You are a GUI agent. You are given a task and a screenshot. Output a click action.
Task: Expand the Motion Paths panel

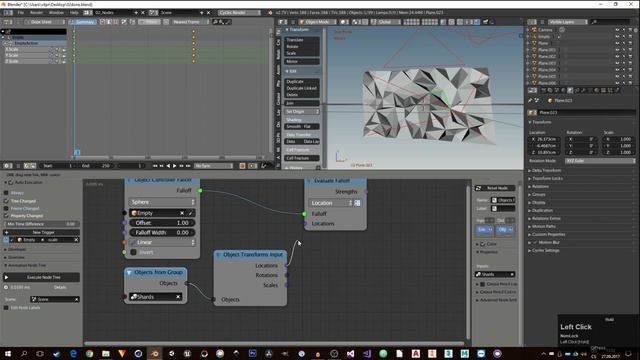(x=544, y=227)
